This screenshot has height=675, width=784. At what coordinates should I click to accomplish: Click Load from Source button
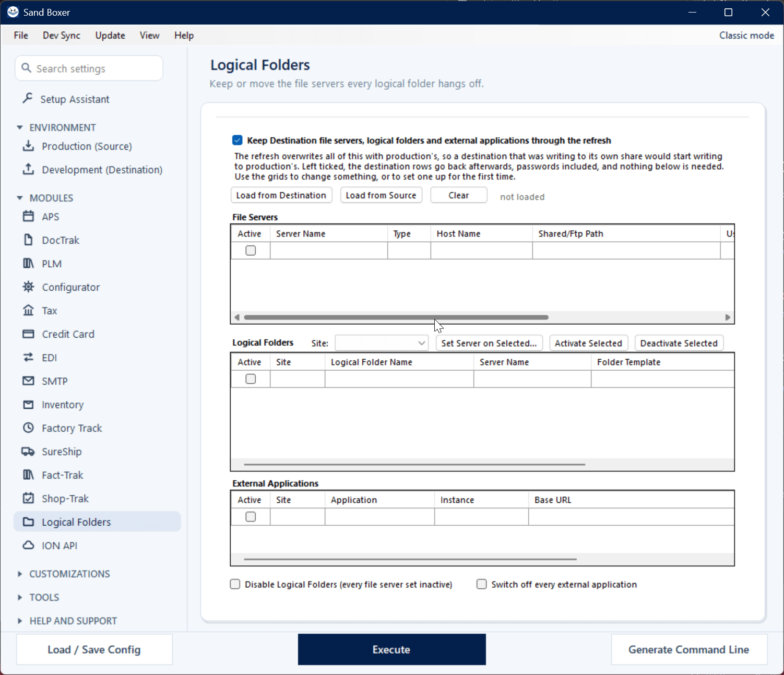pos(381,195)
